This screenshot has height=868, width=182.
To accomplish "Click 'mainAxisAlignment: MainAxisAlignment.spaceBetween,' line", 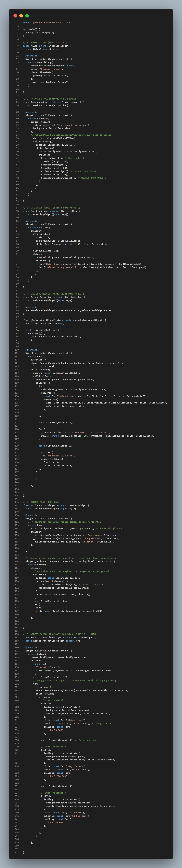I will tap(74, 390).
